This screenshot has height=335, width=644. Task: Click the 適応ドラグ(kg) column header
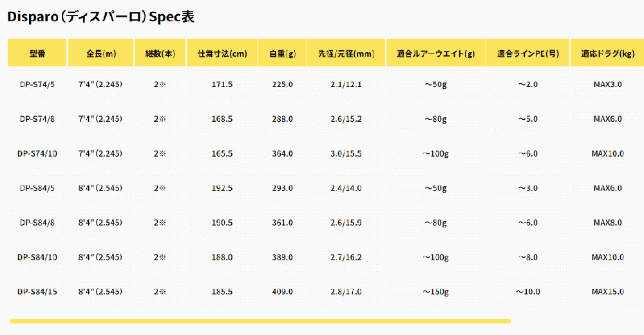pos(607,53)
